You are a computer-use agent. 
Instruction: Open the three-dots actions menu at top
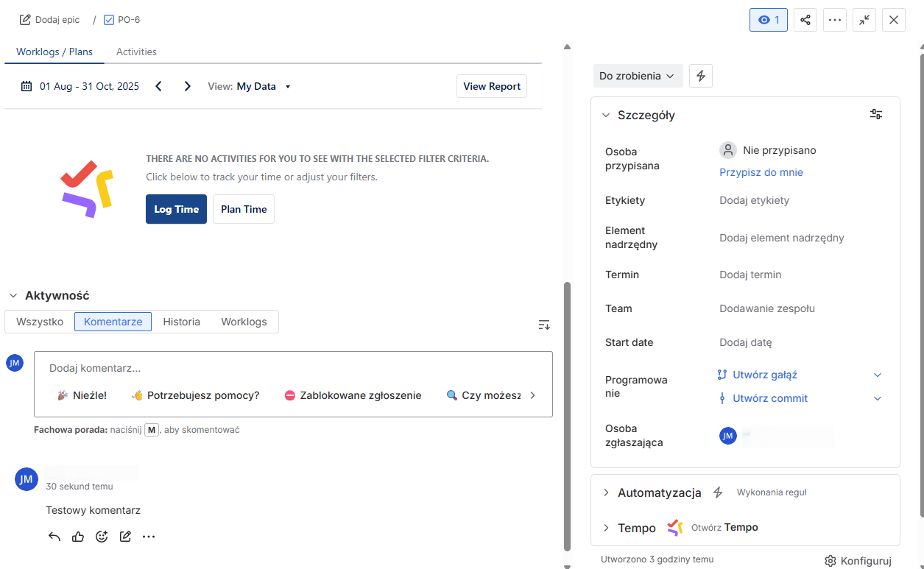834,20
